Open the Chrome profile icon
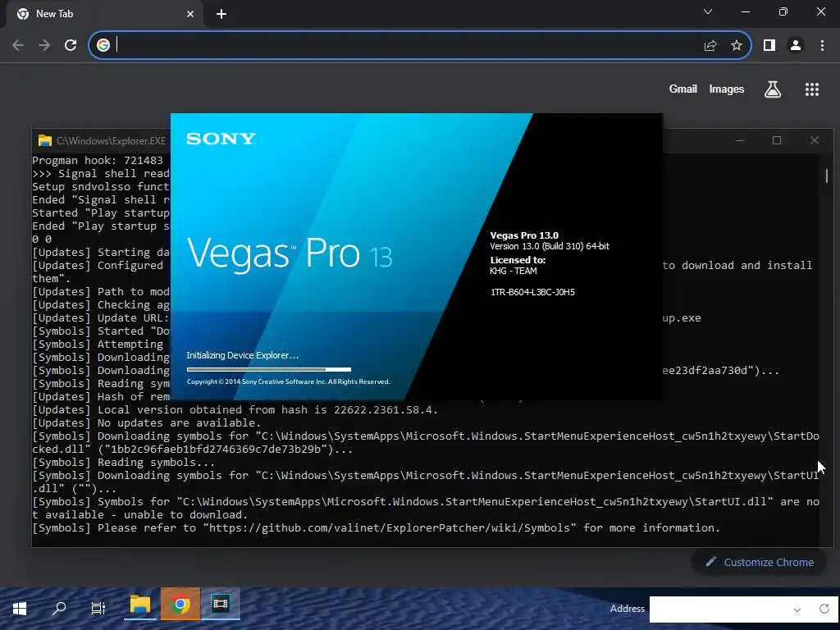The image size is (840, 630). 796,46
